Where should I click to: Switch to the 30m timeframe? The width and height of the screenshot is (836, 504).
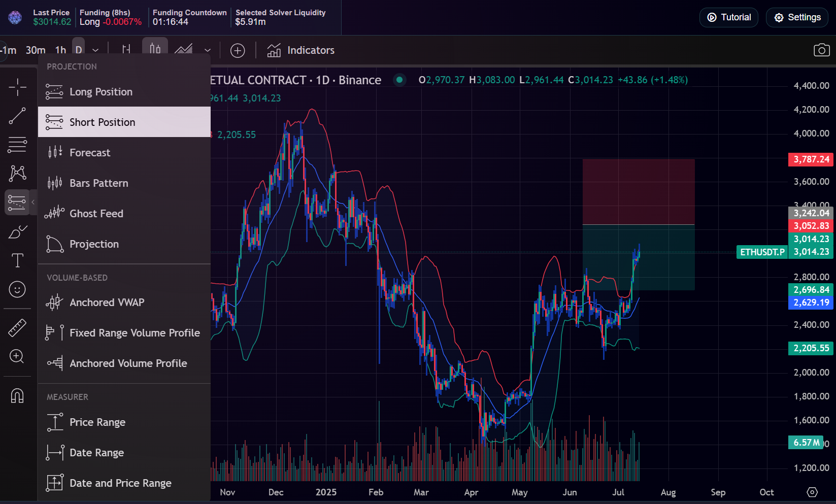click(36, 50)
